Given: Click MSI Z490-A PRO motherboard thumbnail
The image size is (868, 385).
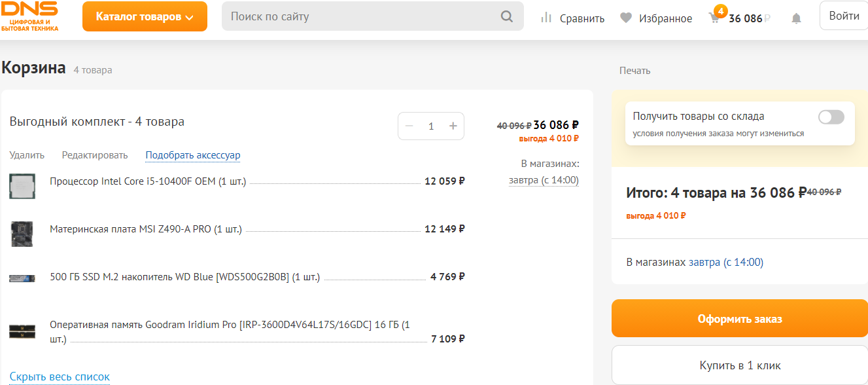Looking at the screenshot, I should point(22,234).
